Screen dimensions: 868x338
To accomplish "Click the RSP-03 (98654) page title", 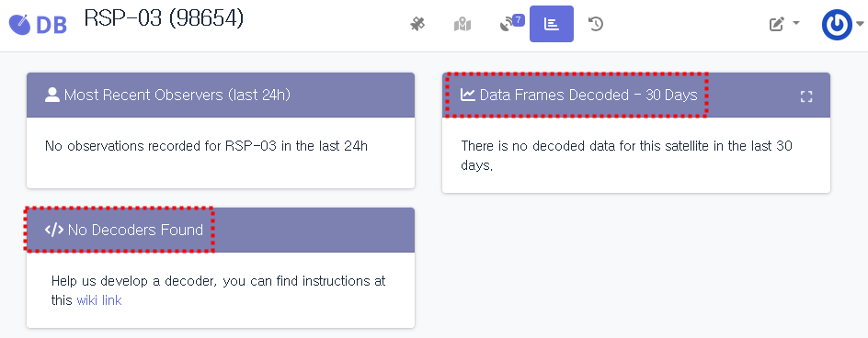I will coord(164,18).
